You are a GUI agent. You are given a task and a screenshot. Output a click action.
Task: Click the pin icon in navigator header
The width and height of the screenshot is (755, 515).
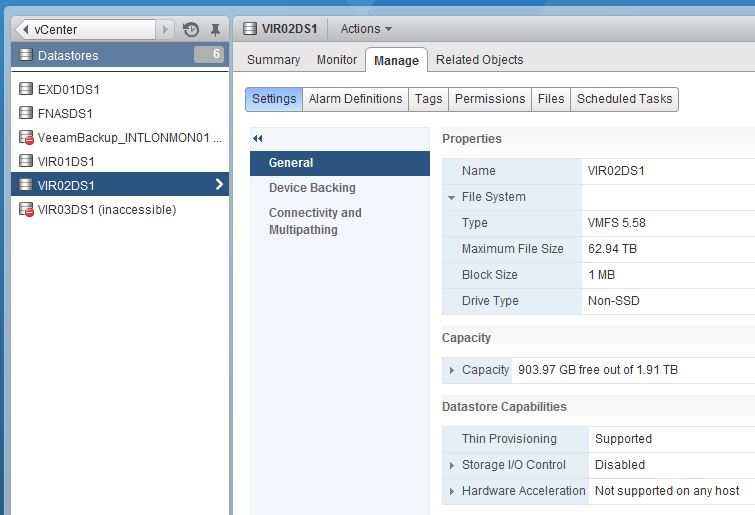coord(215,30)
